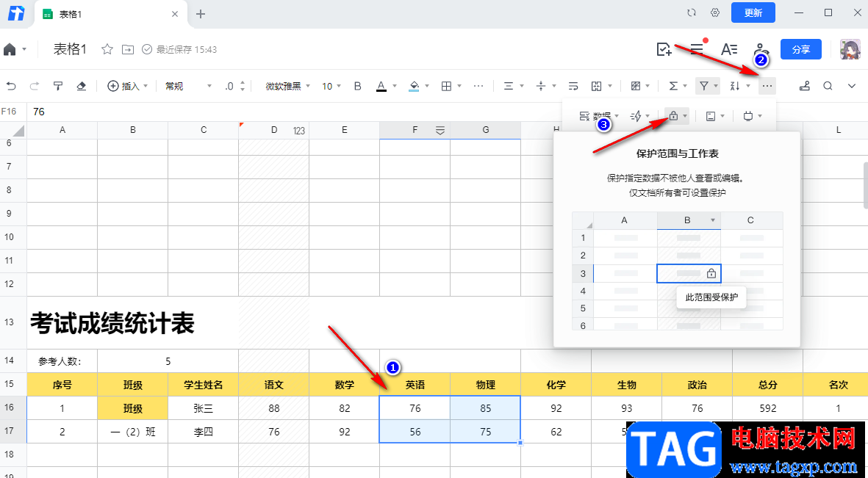The width and height of the screenshot is (868, 478).
Task: Select the 英语 header cell
Action: point(415,385)
